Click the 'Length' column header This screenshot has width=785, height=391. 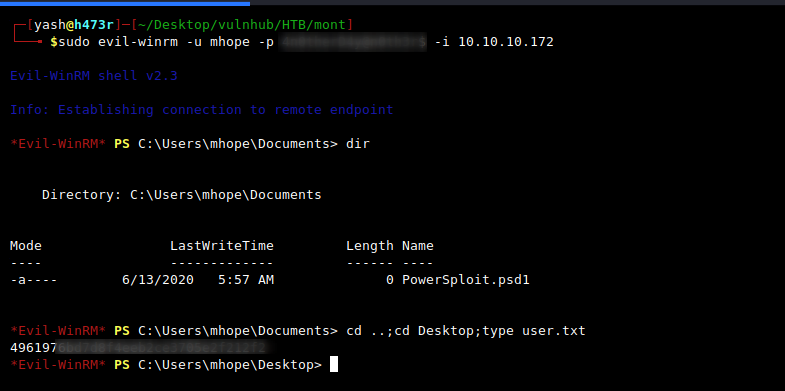pyautogui.click(x=370, y=246)
